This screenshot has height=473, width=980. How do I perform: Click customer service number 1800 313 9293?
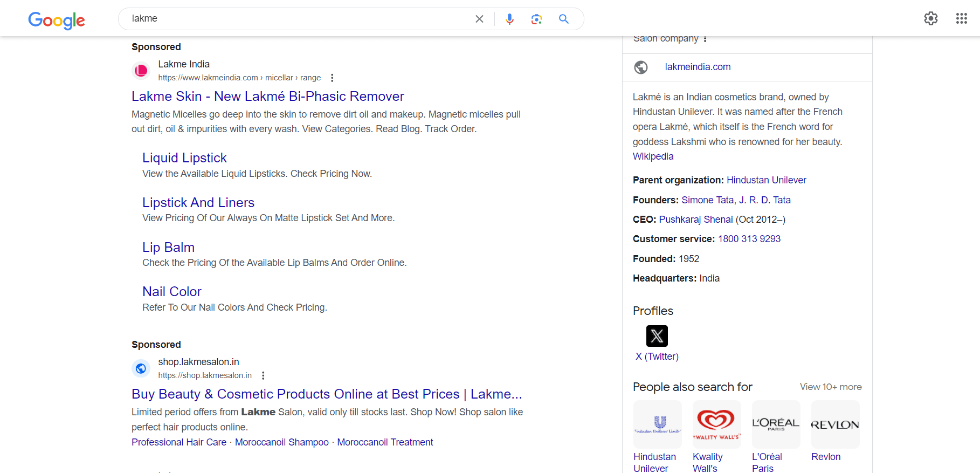click(749, 239)
